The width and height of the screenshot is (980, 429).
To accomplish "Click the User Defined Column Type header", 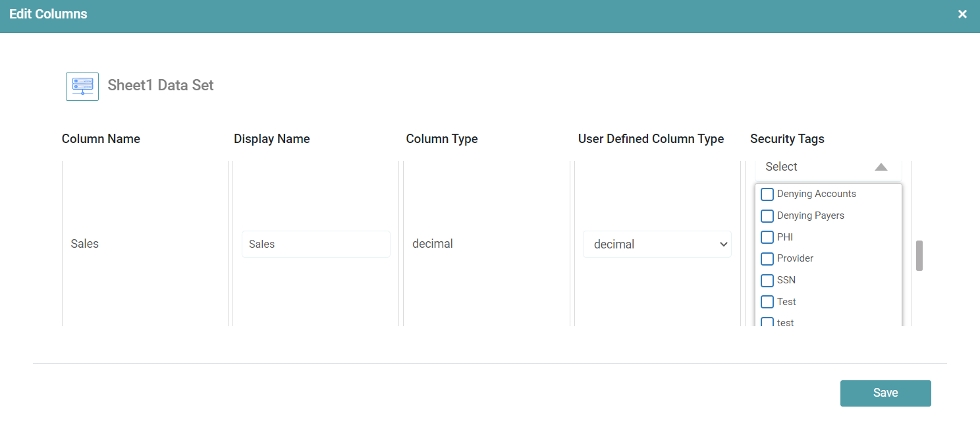I will (x=651, y=139).
